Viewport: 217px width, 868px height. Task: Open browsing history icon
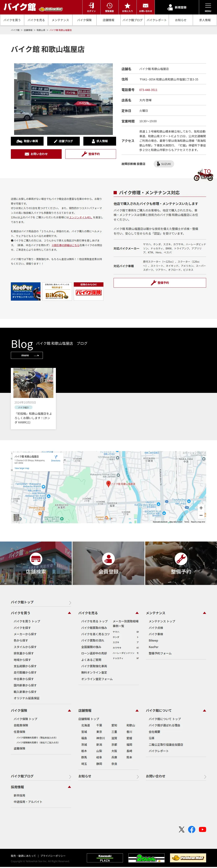tap(110, 7)
